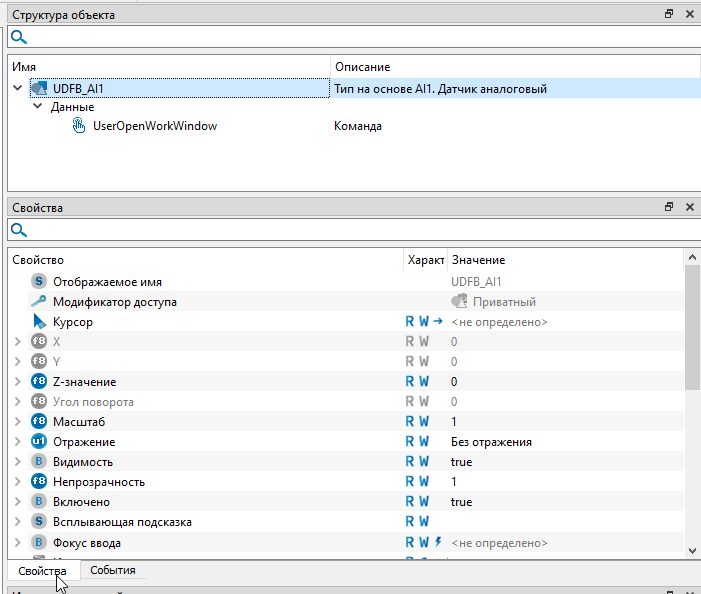Image resolution: width=701 pixels, height=594 pixels.
Task: Switch to the События tab
Action: coord(112,570)
